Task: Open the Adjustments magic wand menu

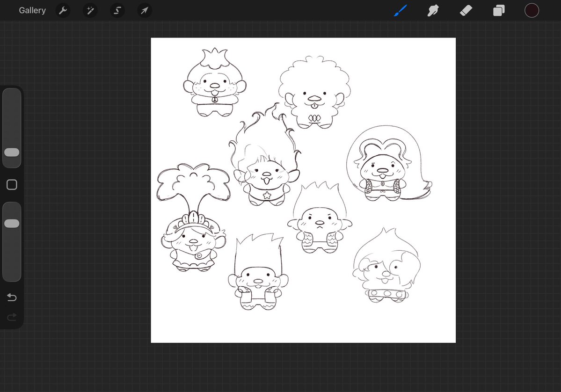Action: 90,10
